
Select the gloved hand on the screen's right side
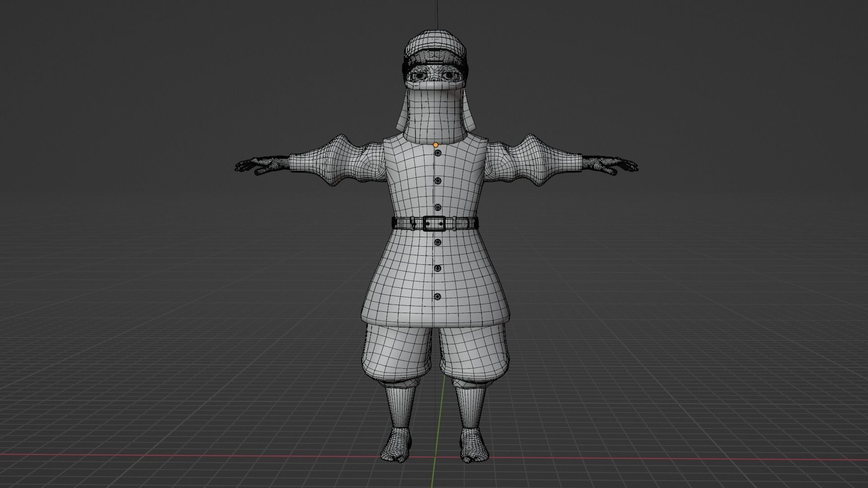point(609,164)
